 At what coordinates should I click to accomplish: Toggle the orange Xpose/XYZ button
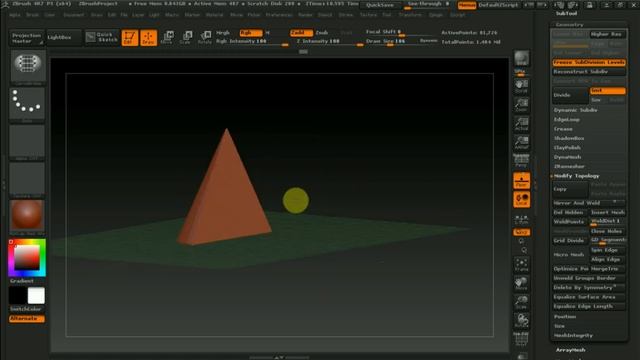[x=521, y=232]
